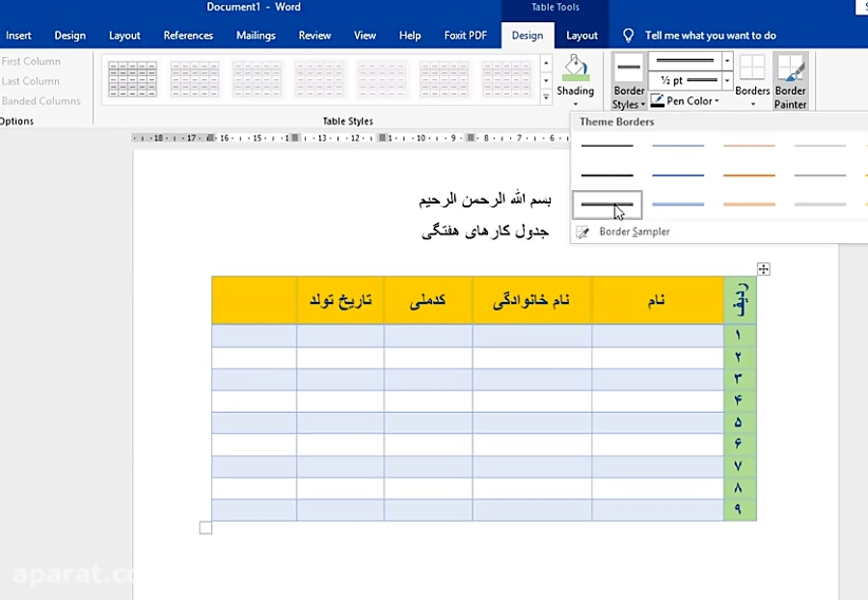Click the Theme Borders heading

coord(616,122)
